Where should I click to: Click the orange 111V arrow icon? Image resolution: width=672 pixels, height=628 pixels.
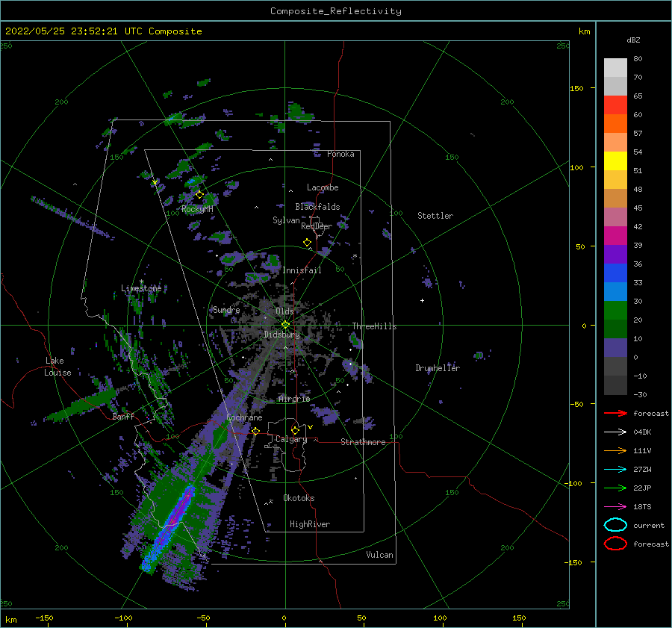point(615,450)
